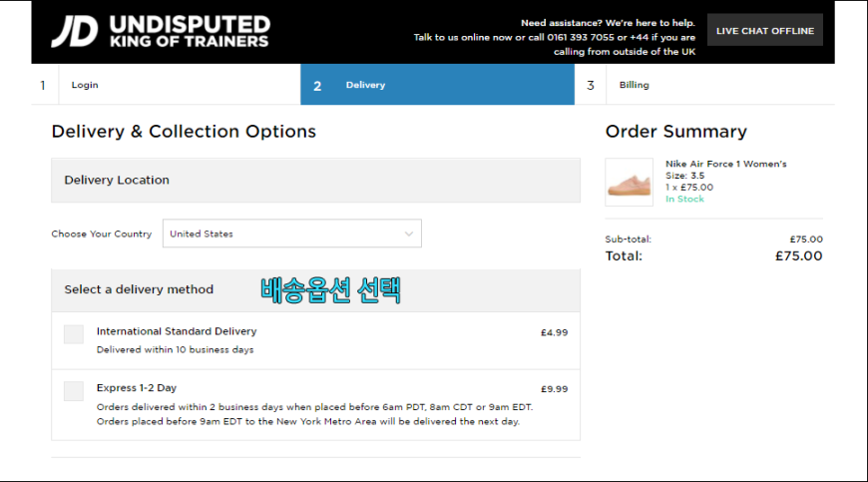Click the In Stock status label

click(684, 199)
